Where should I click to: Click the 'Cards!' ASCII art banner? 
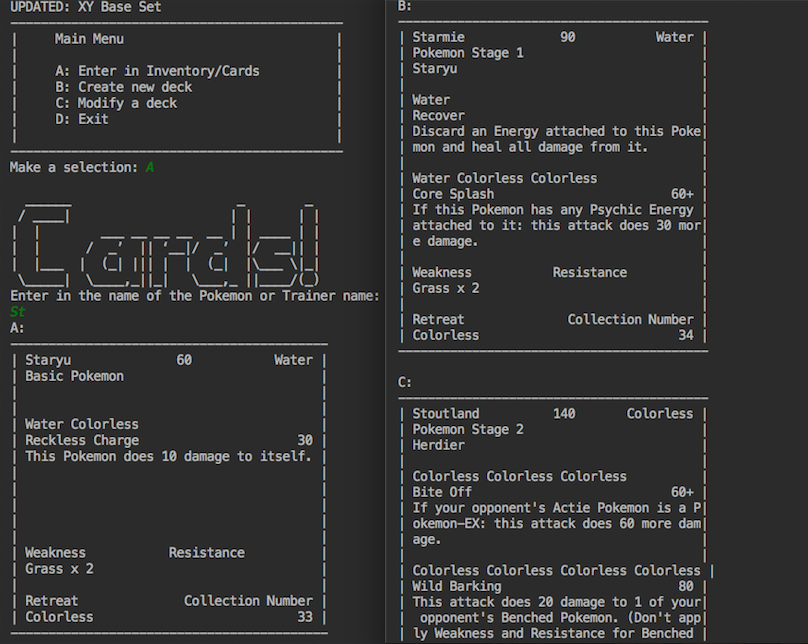coord(167,244)
